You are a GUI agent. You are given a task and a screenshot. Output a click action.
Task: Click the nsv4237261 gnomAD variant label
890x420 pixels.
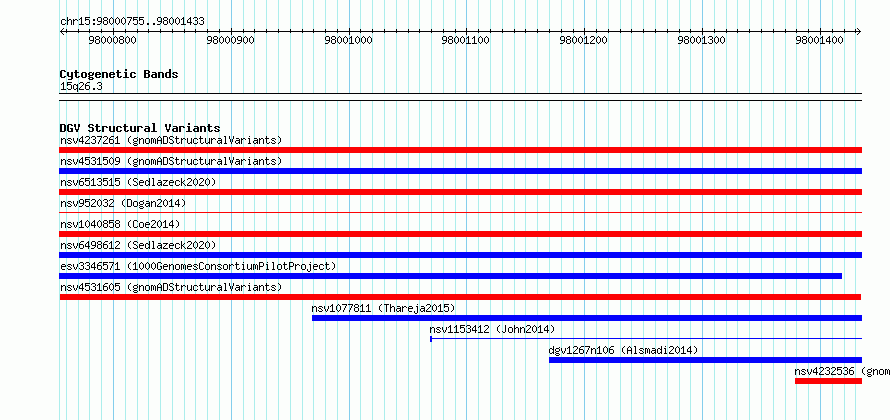click(x=171, y=140)
